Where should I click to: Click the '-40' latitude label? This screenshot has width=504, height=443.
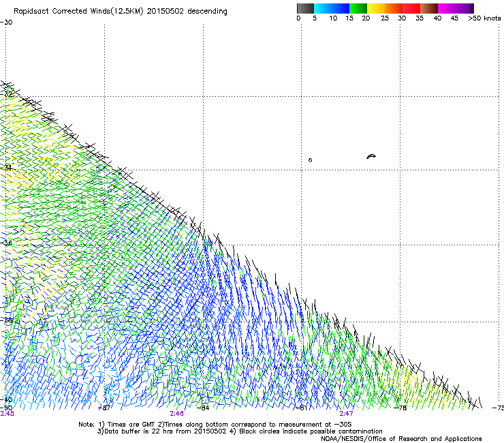(x=6, y=399)
